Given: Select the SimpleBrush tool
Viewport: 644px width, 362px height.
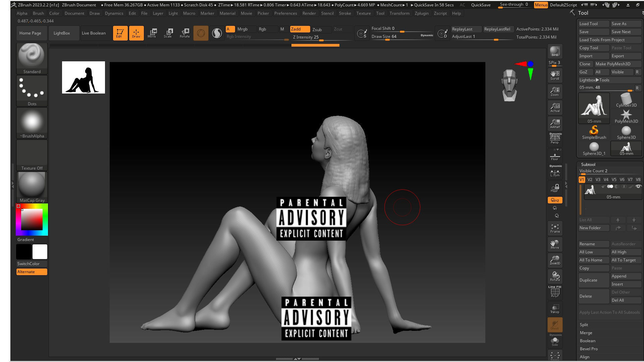Looking at the screenshot, I should 594,132.
